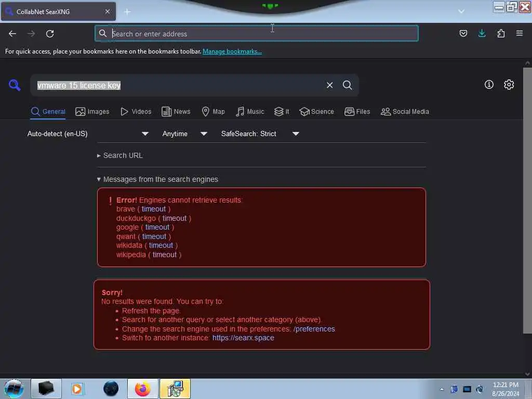
Task: Open the downloads arrow icon
Action: (x=482, y=33)
